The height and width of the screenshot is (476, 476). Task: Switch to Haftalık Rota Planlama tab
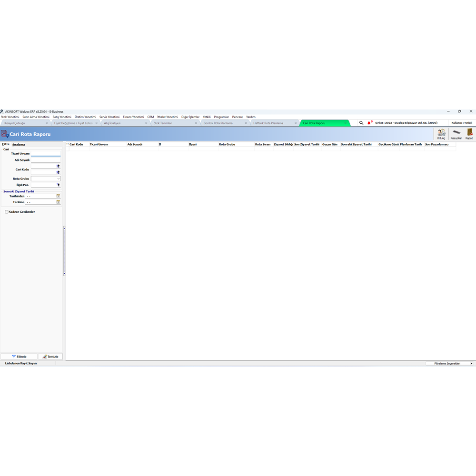268,123
